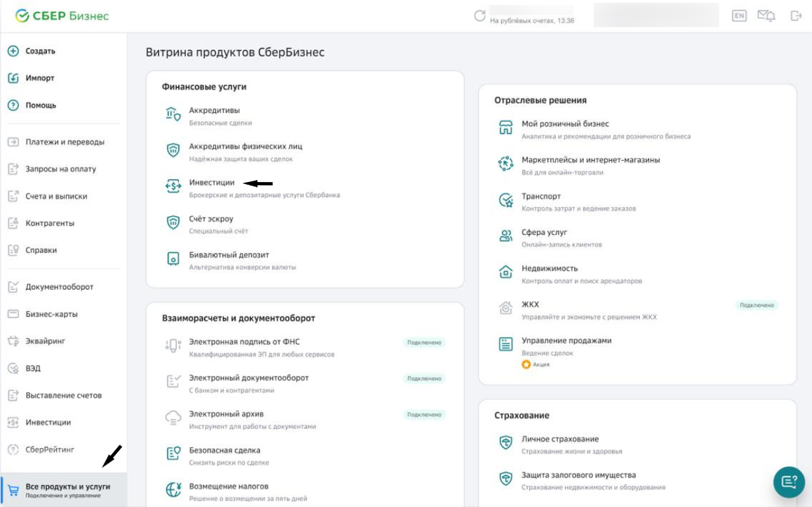Click the Недвижимость house icon

pos(506,273)
